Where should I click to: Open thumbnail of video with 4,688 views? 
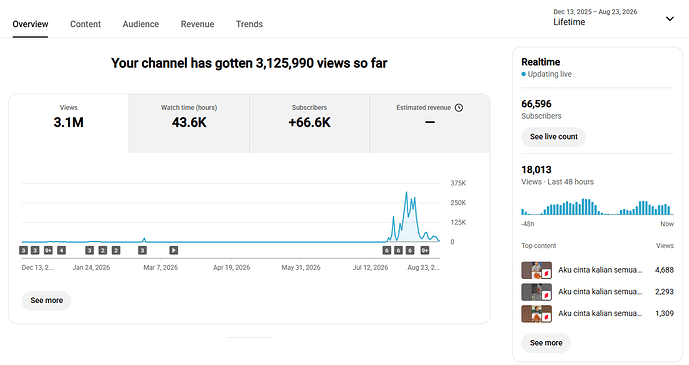[x=537, y=270]
